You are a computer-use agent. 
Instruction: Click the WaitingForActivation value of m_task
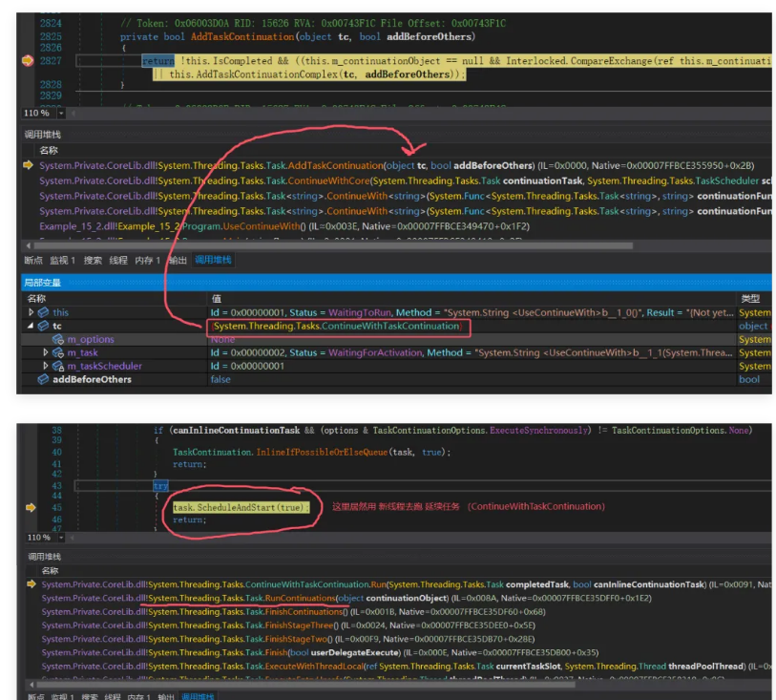(x=376, y=352)
